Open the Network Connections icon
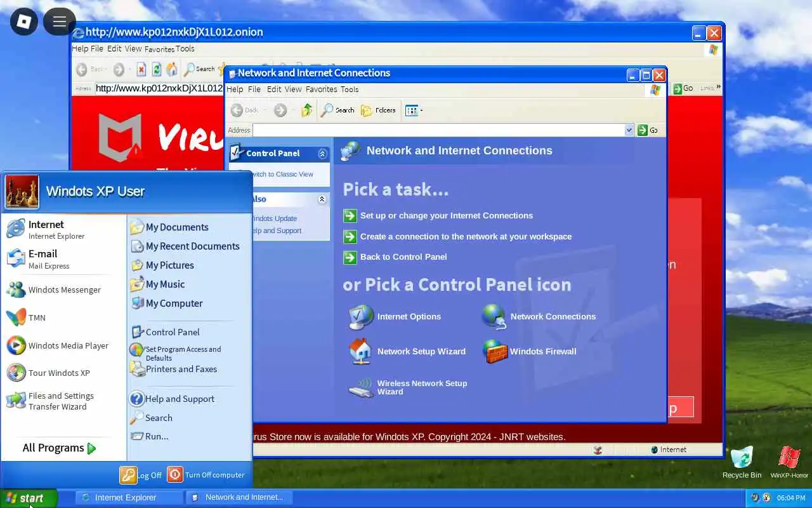 click(539, 316)
